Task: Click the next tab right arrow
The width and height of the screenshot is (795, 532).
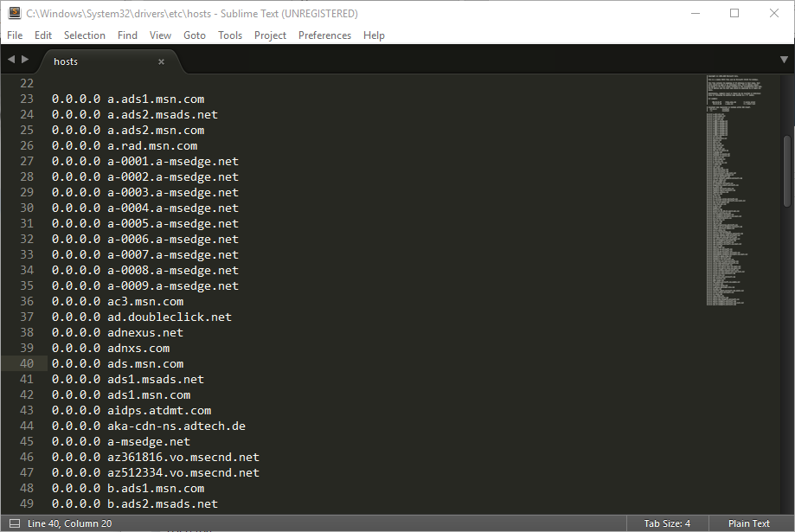Action: pos(25,60)
